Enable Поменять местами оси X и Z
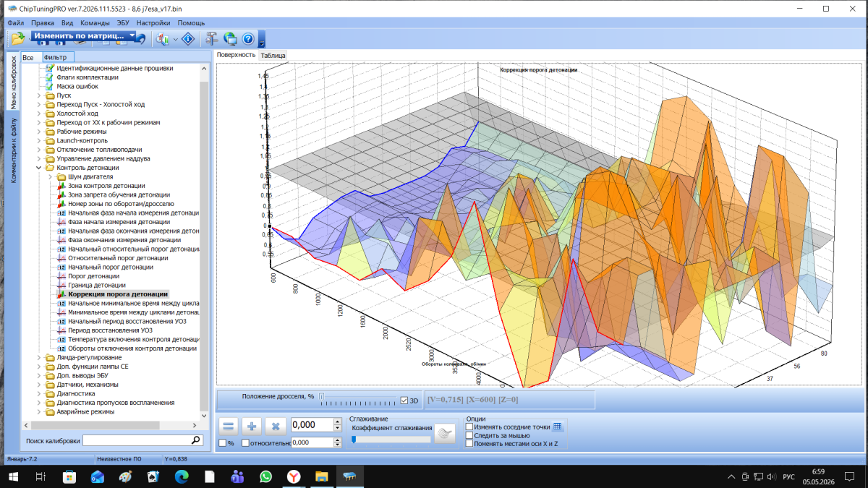The width and height of the screenshot is (868, 488). click(x=469, y=443)
